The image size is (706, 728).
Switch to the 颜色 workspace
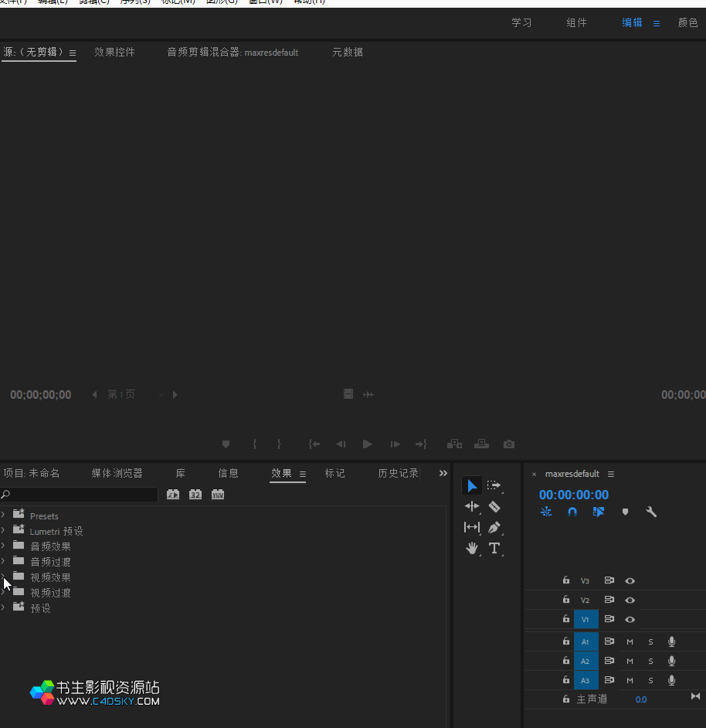[x=688, y=22]
